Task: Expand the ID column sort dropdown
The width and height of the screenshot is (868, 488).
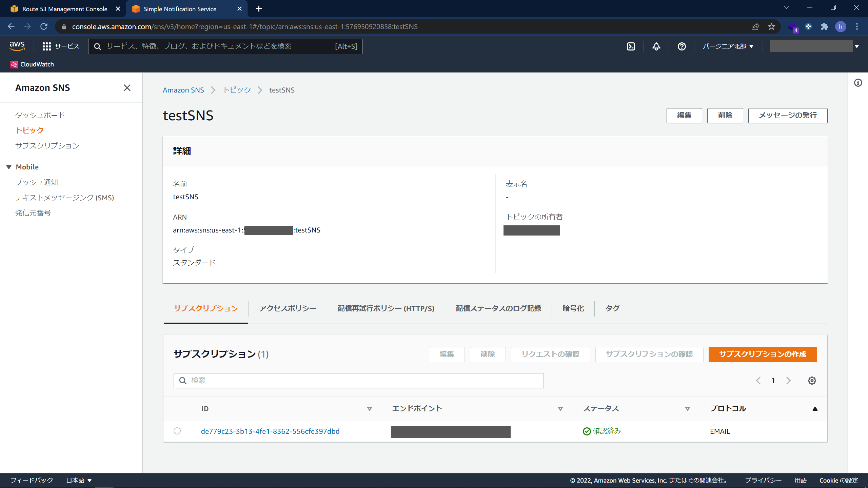Action: coord(369,409)
